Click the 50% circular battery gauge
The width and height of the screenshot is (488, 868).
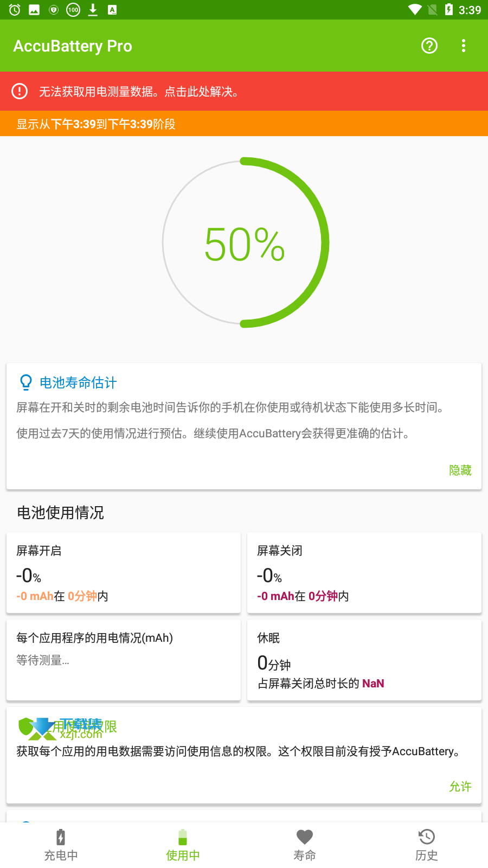245,242
